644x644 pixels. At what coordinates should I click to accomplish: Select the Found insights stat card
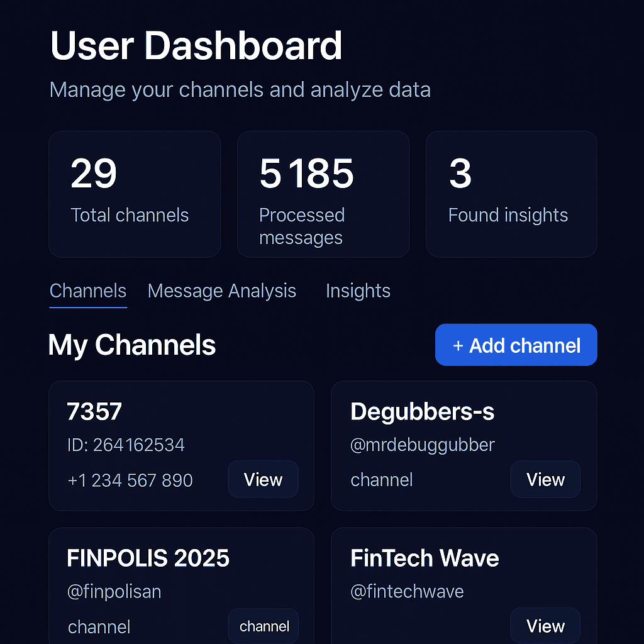(x=511, y=194)
